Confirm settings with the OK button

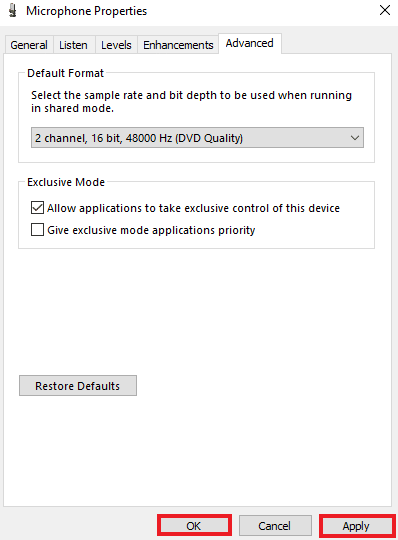pyautogui.click(x=194, y=526)
